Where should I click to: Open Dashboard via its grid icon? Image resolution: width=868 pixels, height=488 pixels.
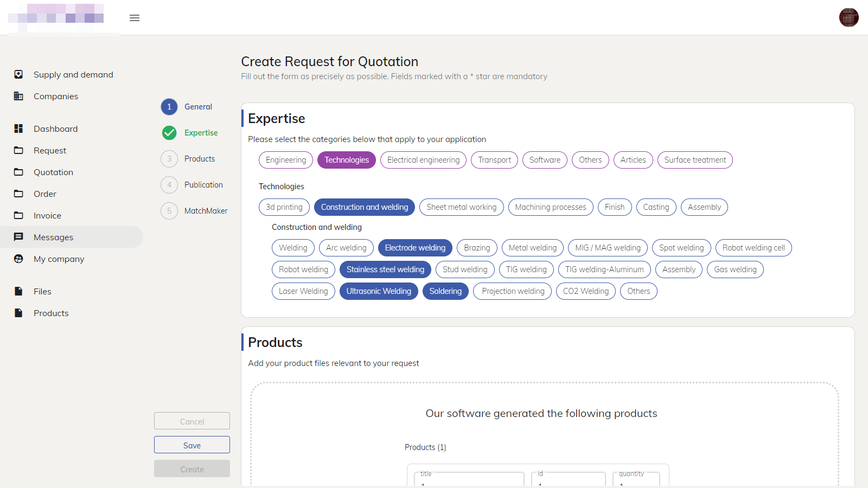coord(18,129)
